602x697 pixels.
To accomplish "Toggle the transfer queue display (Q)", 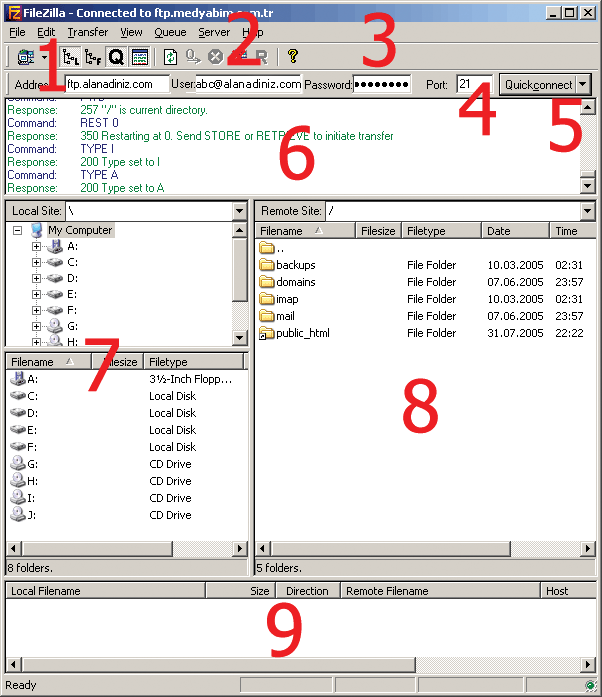I will click(x=116, y=57).
